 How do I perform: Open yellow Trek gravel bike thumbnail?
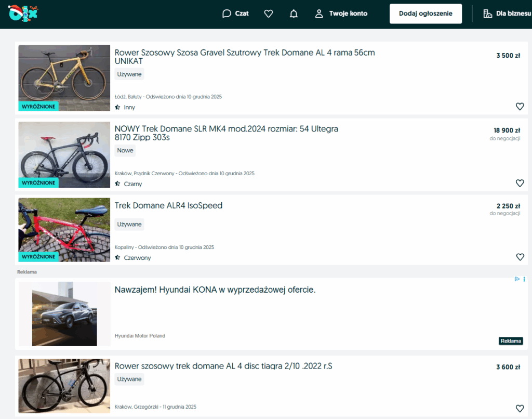64,78
